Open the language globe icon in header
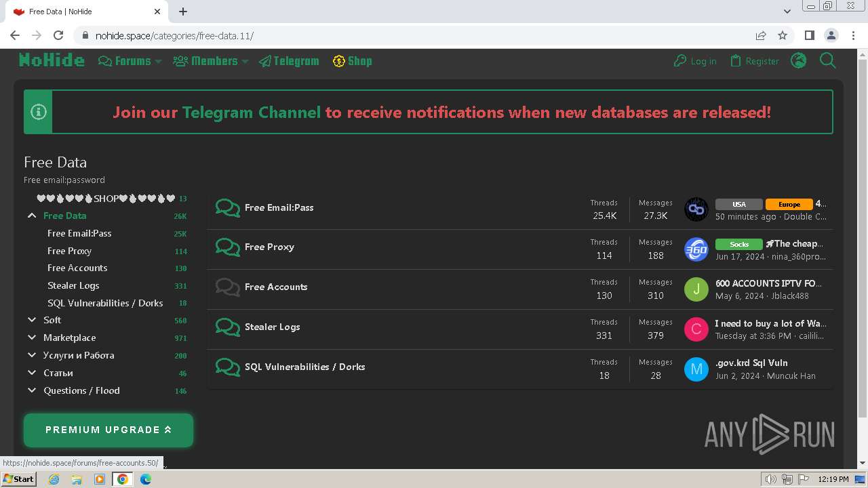The width and height of the screenshot is (868, 488). pyautogui.click(x=799, y=61)
